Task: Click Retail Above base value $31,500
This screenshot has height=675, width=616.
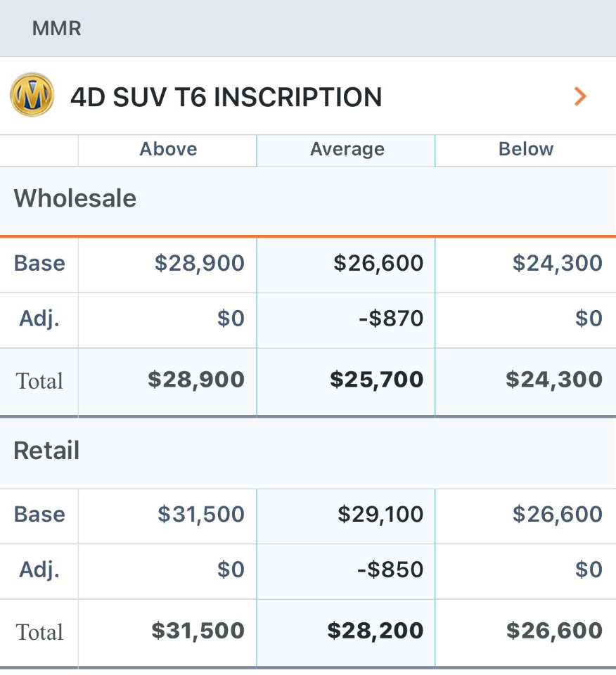Action: coord(200,514)
